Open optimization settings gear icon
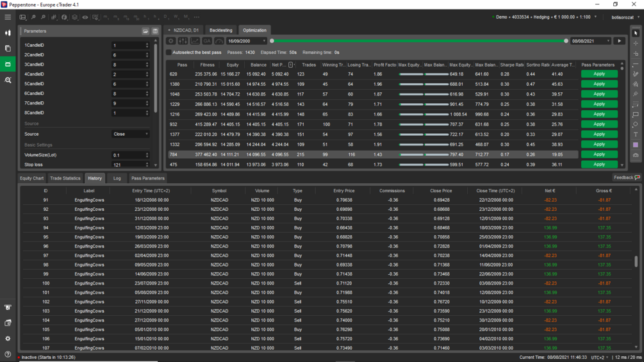 (171, 41)
